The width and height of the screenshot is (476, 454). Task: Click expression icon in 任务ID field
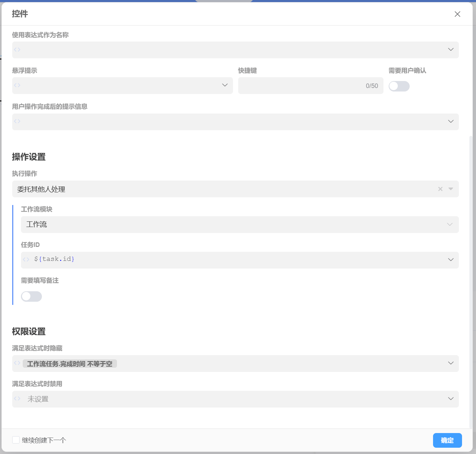click(26, 259)
